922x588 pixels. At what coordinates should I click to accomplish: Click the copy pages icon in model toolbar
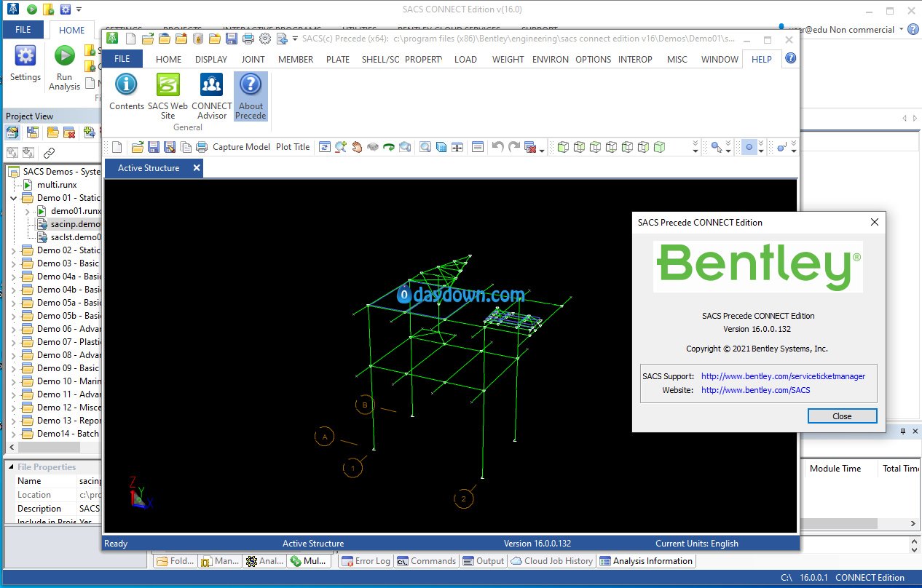click(186, 147)
